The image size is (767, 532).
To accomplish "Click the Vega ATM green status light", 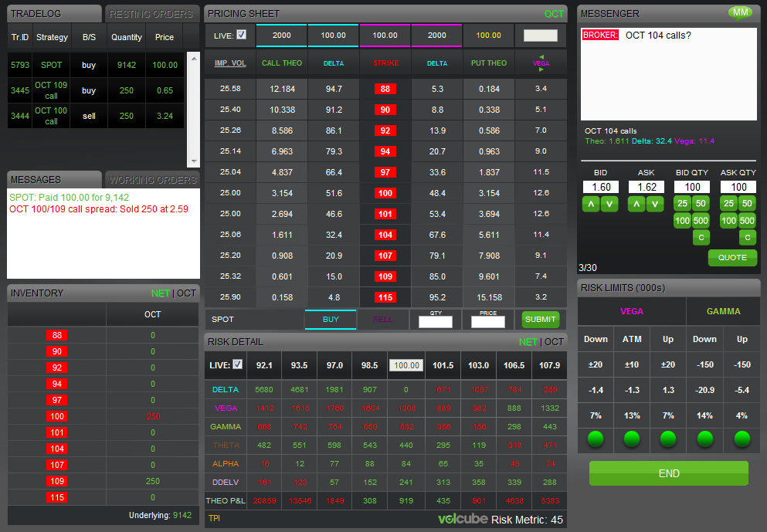I will point(632,439).
